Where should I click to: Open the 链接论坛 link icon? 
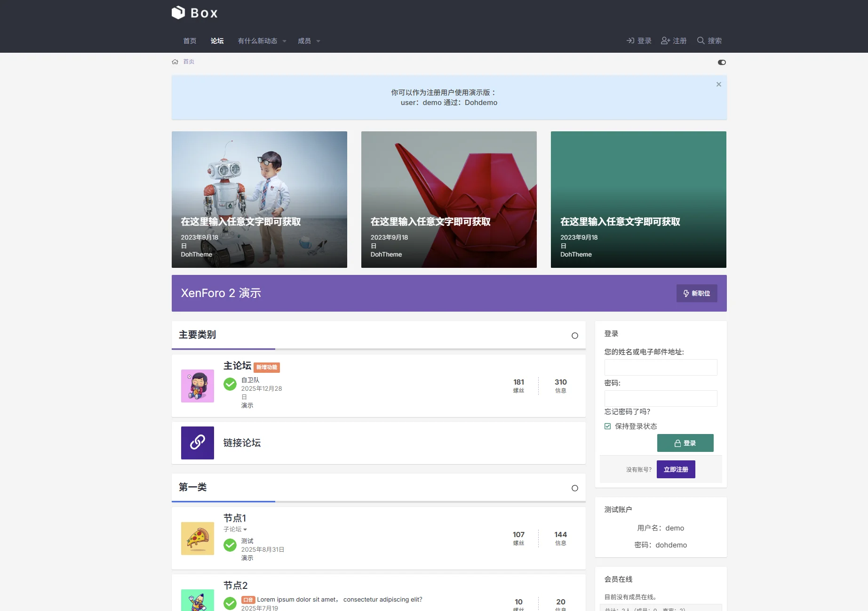click(198, 442)
